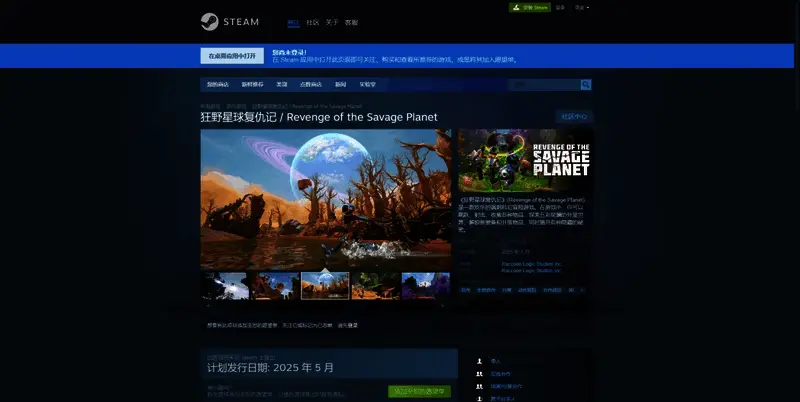800x402 pixels.
Task: Open 新鲜推荐 menu item
Action: 253,85
